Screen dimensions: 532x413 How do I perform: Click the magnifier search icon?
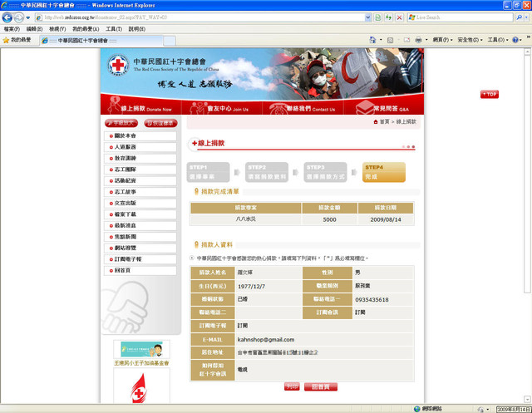(519, 17)
